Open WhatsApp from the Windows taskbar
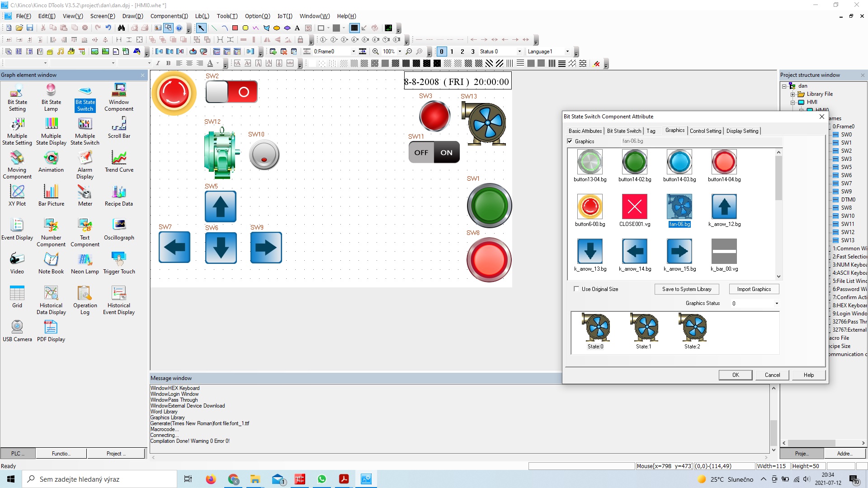This screenshot has height=488, width=868. 322,479
